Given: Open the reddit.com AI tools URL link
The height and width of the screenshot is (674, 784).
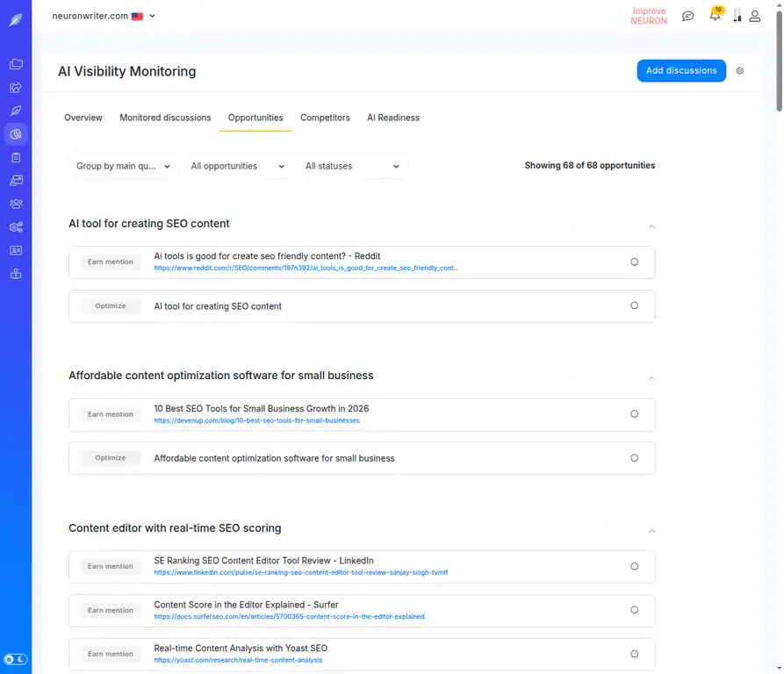Looking at the screenshot, I should [x=306, y=269].
